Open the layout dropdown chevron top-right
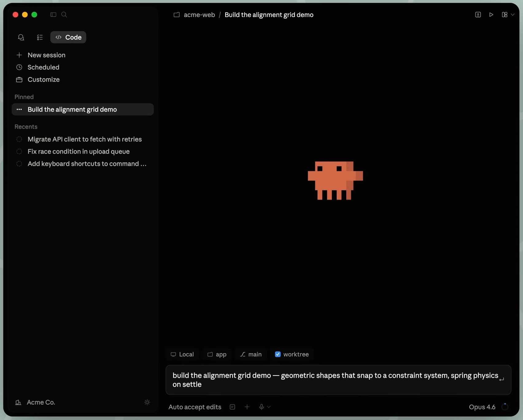The height and width of the screenshot is (420, 523). pos(513,15)
